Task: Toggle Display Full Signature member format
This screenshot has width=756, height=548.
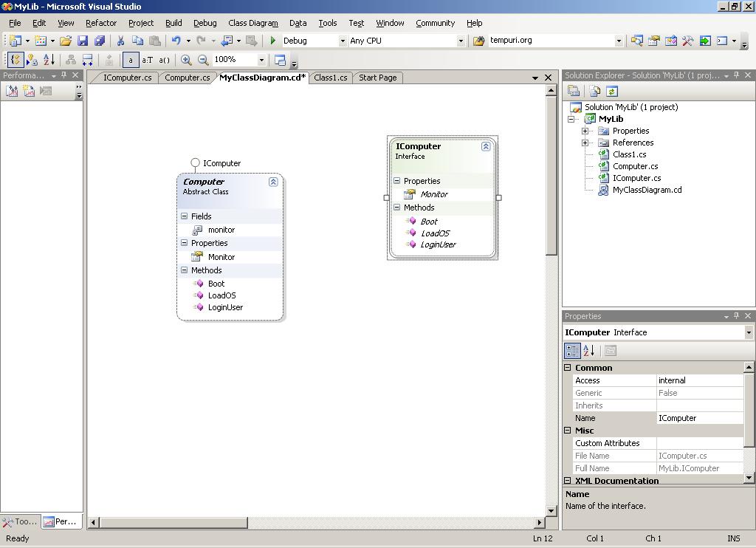Action: coord(165,60)
